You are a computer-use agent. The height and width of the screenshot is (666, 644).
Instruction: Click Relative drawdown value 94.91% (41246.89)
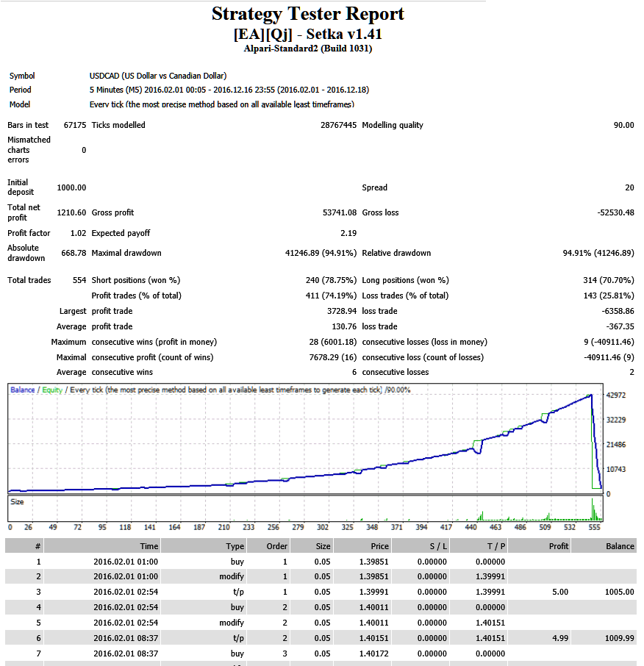598,253
